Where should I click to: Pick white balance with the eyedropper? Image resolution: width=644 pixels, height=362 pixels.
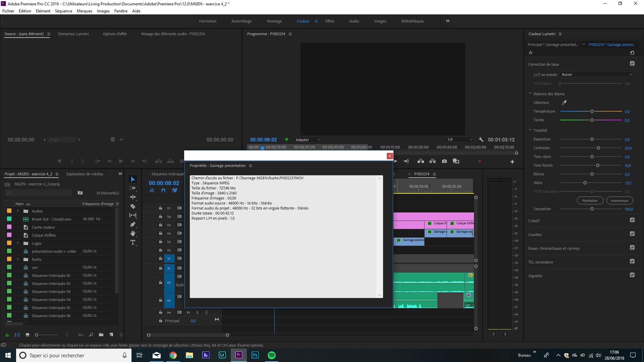tap(564, 103)
